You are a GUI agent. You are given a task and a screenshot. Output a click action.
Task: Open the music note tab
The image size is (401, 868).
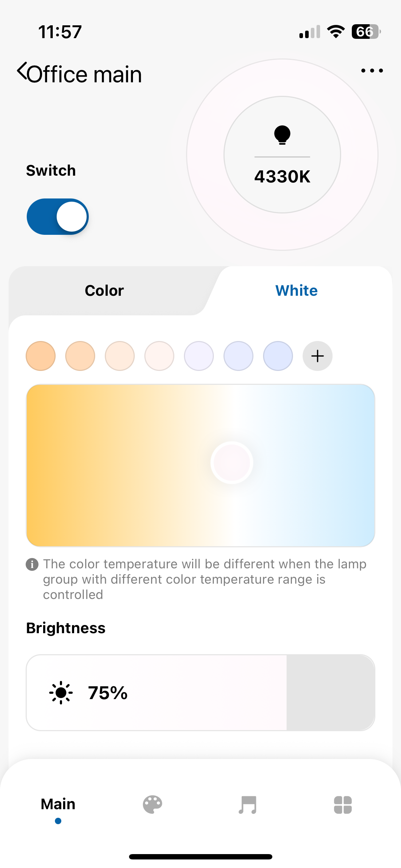(x=248, y=805)
